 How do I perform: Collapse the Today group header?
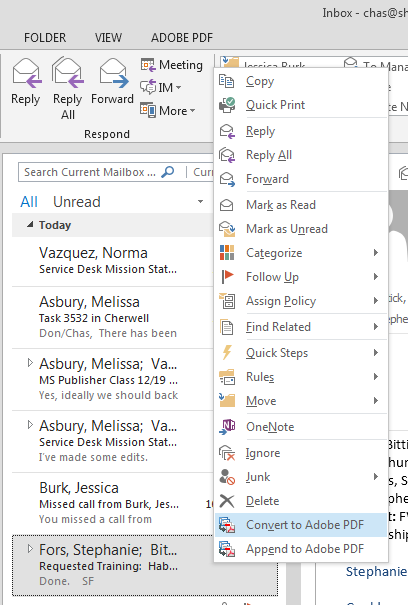point(30,225)
